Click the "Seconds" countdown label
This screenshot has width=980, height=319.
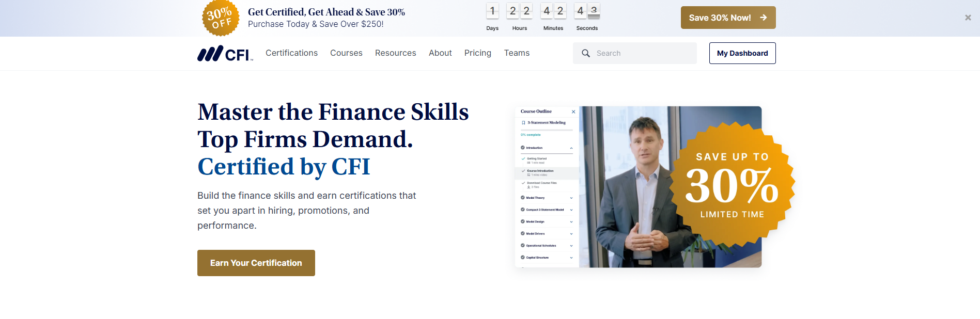587,28
